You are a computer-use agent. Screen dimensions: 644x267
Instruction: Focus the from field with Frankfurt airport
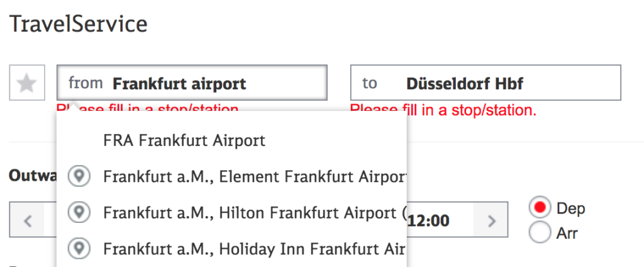[192, 82]
